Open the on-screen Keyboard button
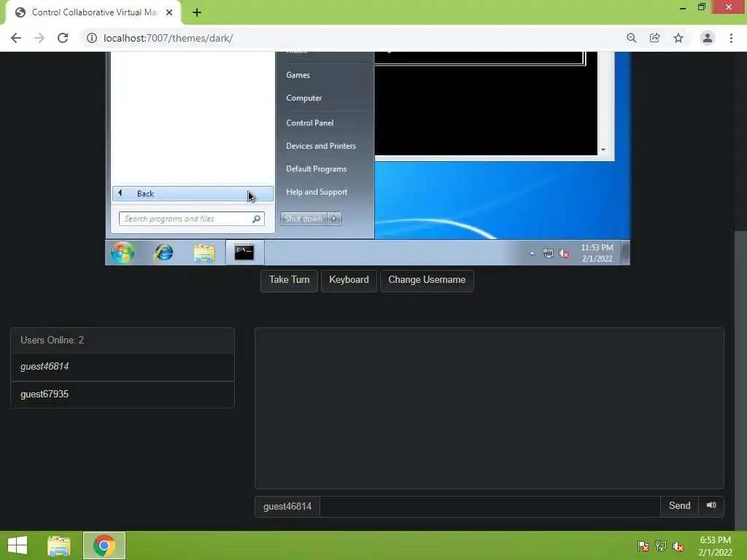Image resolution: width=747 pixels, height=560 pixels. [349, 280]
